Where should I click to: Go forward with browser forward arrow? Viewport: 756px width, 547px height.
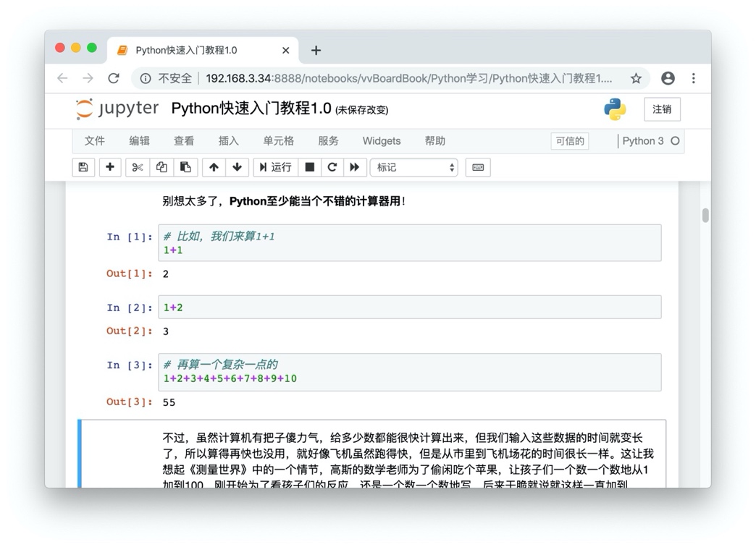click(x=88, y=78)
